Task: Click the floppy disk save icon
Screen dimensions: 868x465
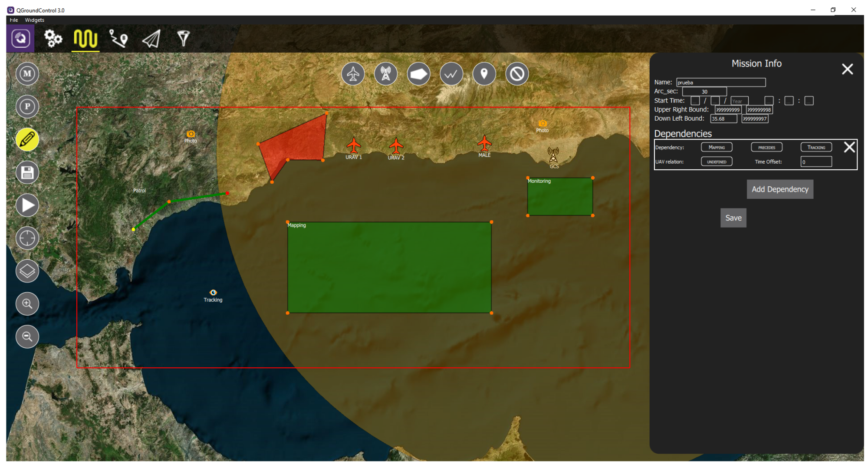Action: click(27, 172)
